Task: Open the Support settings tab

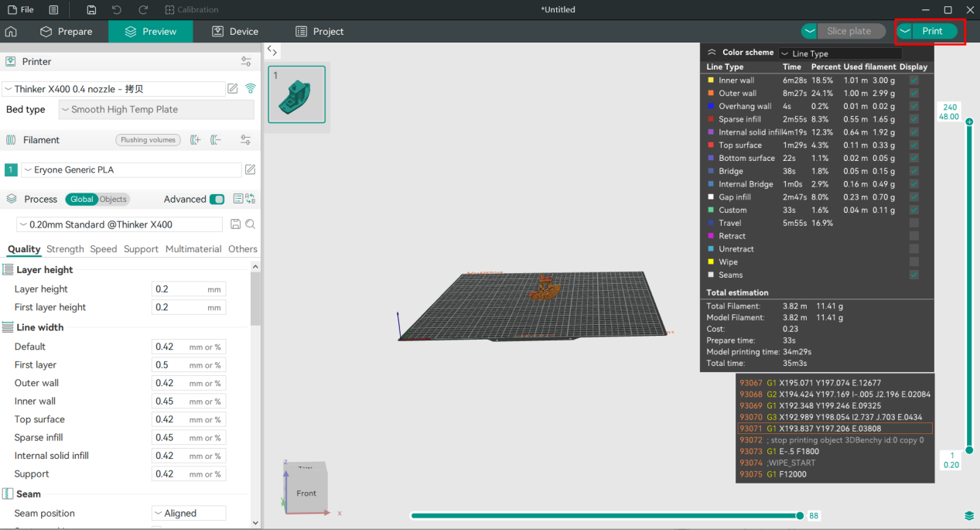Action: pyautogui.click(x=141, y=249)
